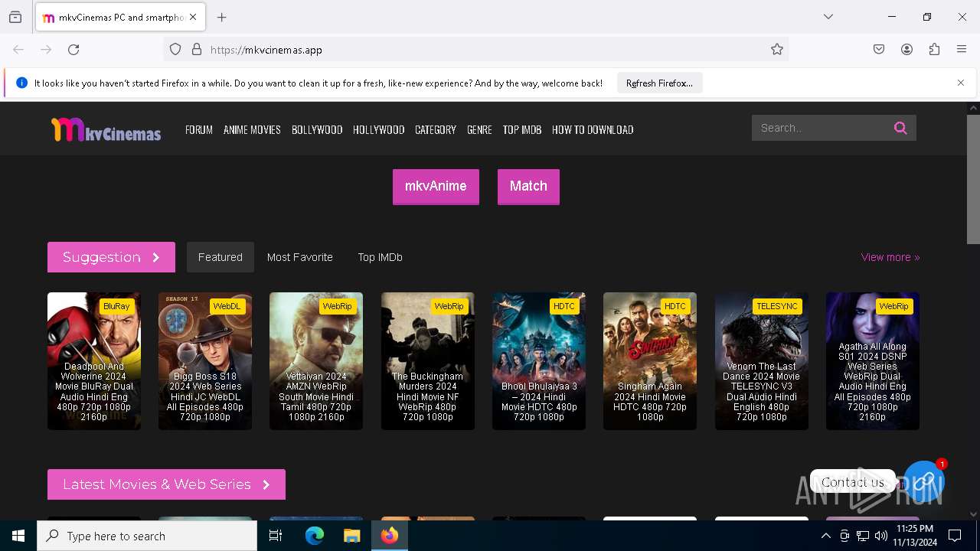Switch to Top IMDb tab
The width and height of the screenshot is (980, 551).
[381, 257]
